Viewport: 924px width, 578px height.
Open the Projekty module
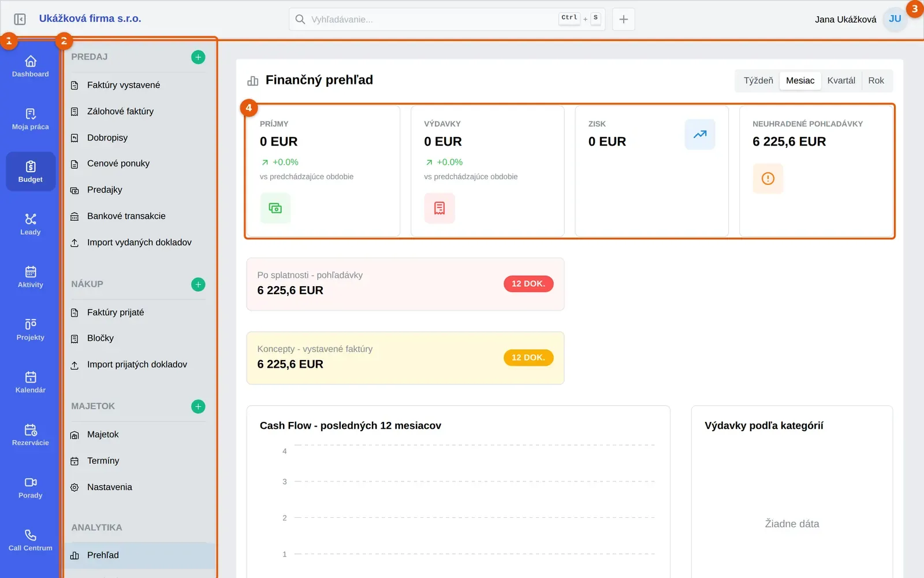click(x=31, y=329)
